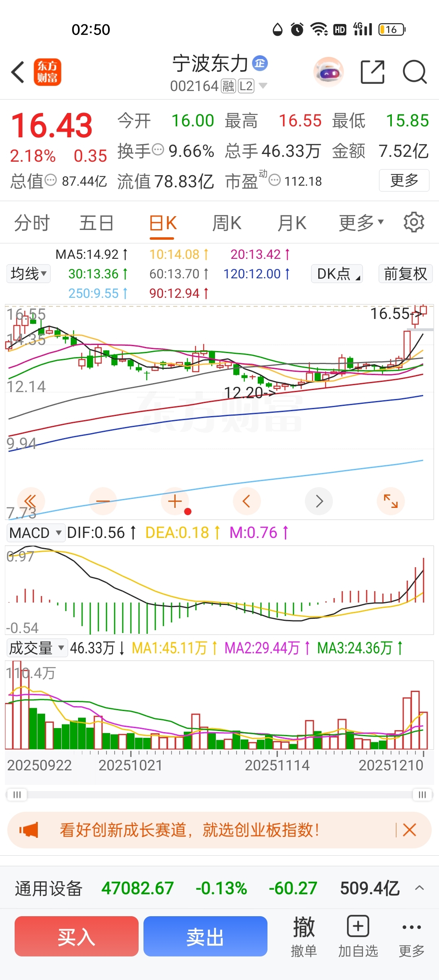Image resolution: width=439 pixels, height=980 pixels.
Task: Tap the alarm clock status icon
Action: pos(297,29)
